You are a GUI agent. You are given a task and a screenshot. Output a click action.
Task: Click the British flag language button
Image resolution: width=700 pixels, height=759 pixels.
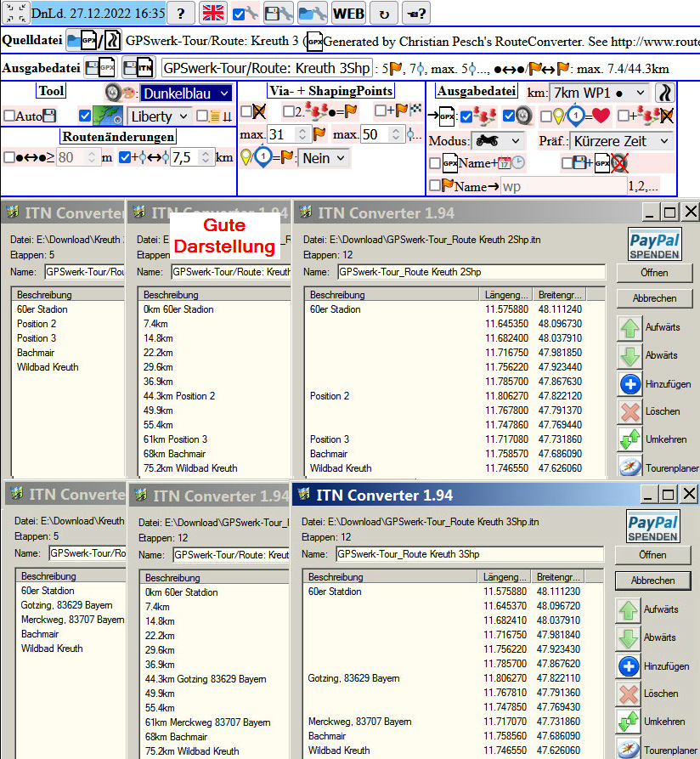[212, 13]
